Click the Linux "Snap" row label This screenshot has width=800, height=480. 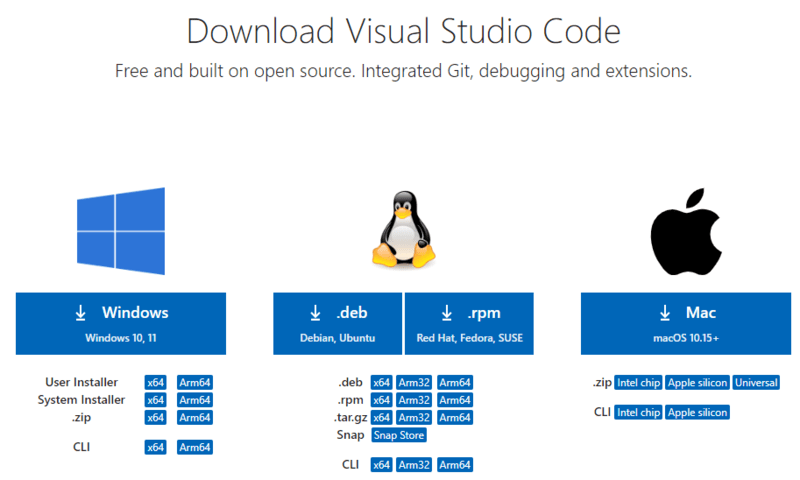point(350,435)
